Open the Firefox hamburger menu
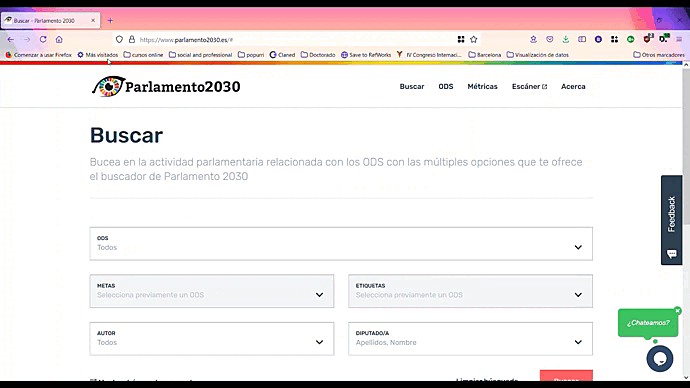 (x=679, y=39)
